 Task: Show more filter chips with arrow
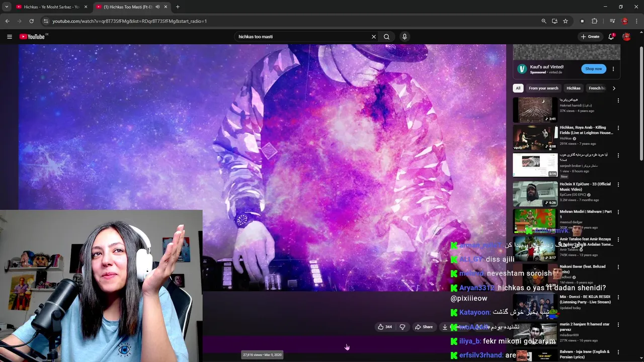coord(614,88)
